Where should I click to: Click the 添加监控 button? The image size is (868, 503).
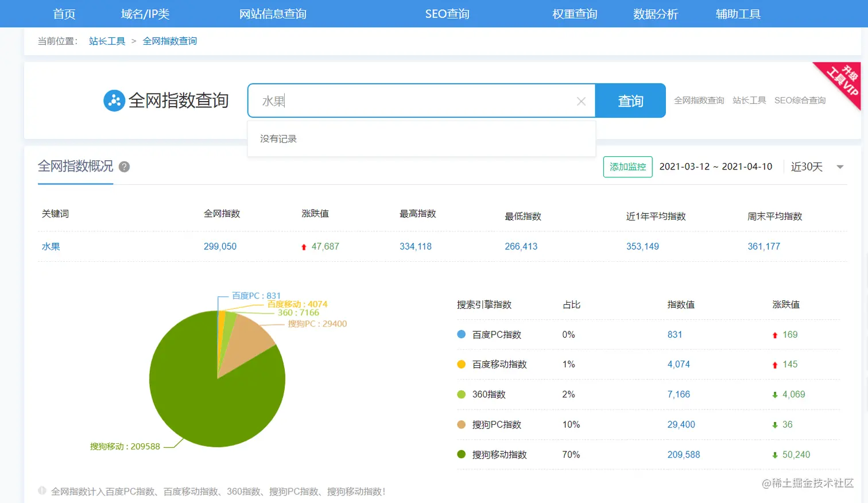click(x=628, y=167)
